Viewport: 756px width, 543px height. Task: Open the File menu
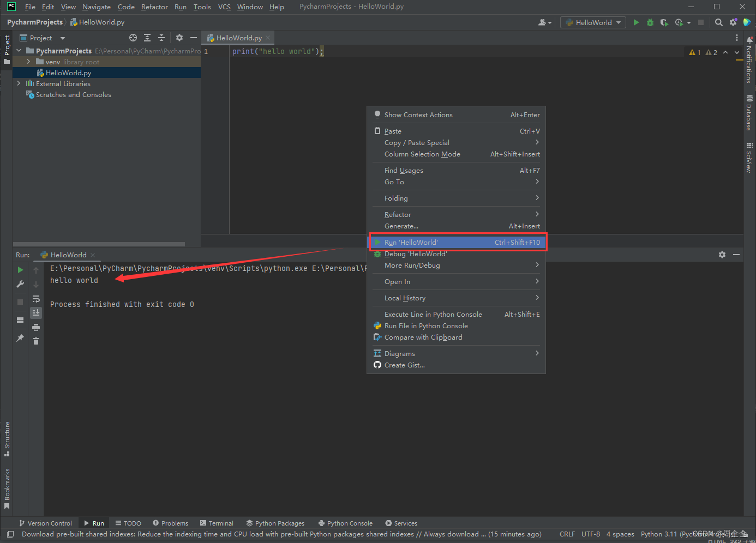[30, 7]
